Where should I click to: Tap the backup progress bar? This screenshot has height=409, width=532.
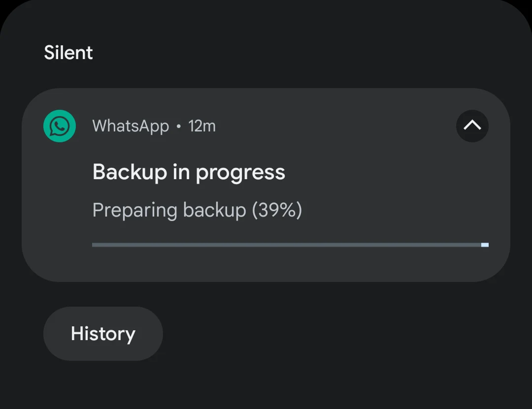290,244
